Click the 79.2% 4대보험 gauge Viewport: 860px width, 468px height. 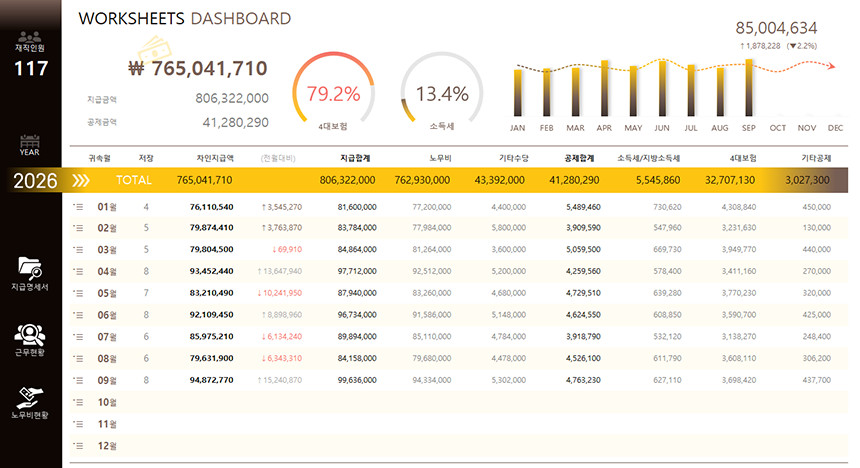333,94
